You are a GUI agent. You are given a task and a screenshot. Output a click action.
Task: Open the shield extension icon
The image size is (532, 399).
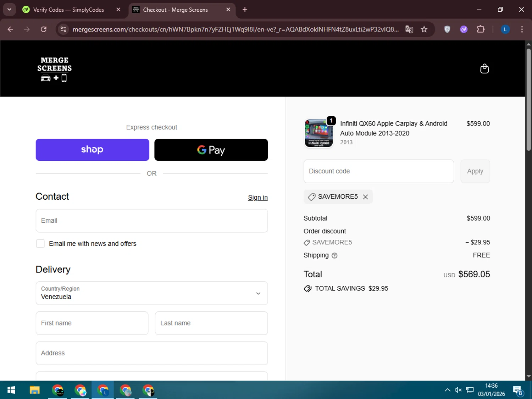pos(447,29)
